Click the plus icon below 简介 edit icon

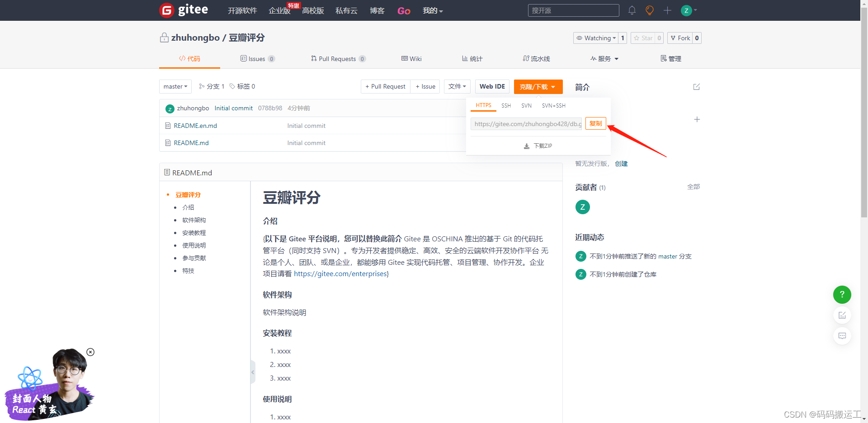[697, 119]
